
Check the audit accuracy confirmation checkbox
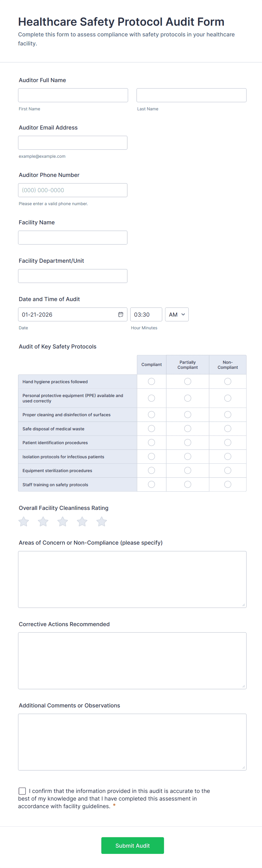tap(22, 791)
